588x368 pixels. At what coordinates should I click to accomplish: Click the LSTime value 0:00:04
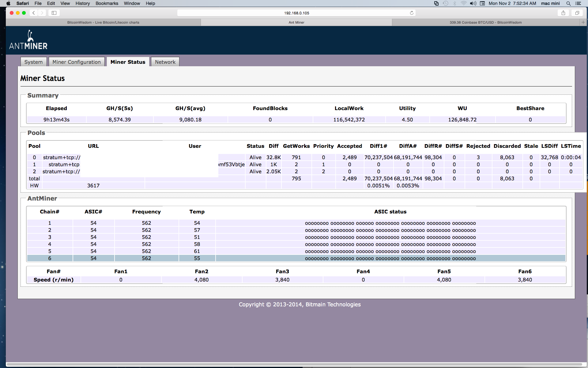571,157
